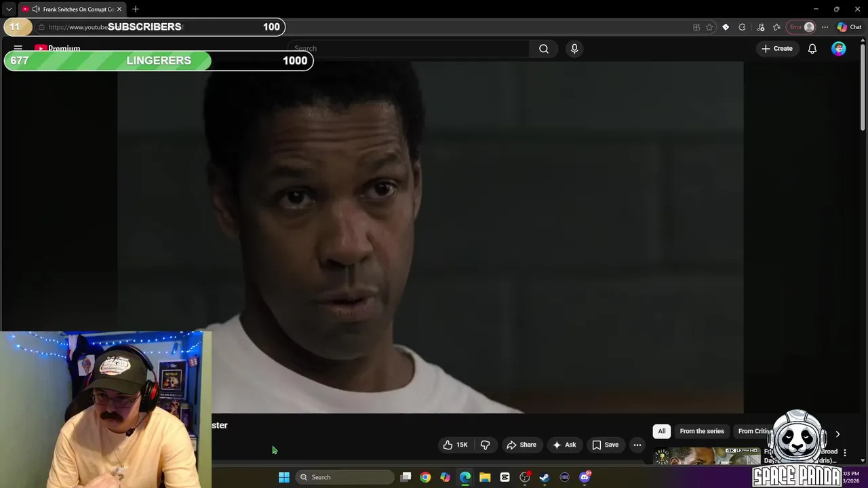Dislike the video with thumbs-down
Image resolution: width=868 pixels, height=488 pixels.
486,445
